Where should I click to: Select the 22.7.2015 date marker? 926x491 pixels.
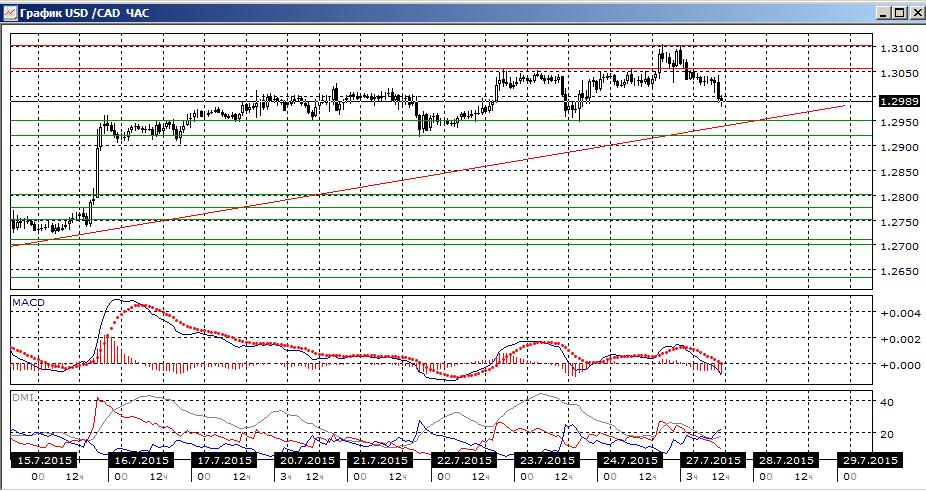pyautogui.click(x=465, y=460)
